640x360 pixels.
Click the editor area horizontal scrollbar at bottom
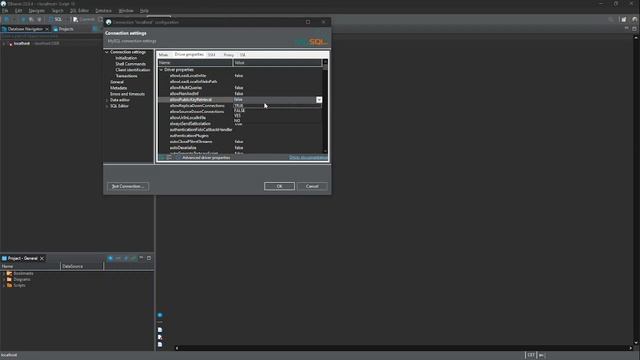pos(404,348)
